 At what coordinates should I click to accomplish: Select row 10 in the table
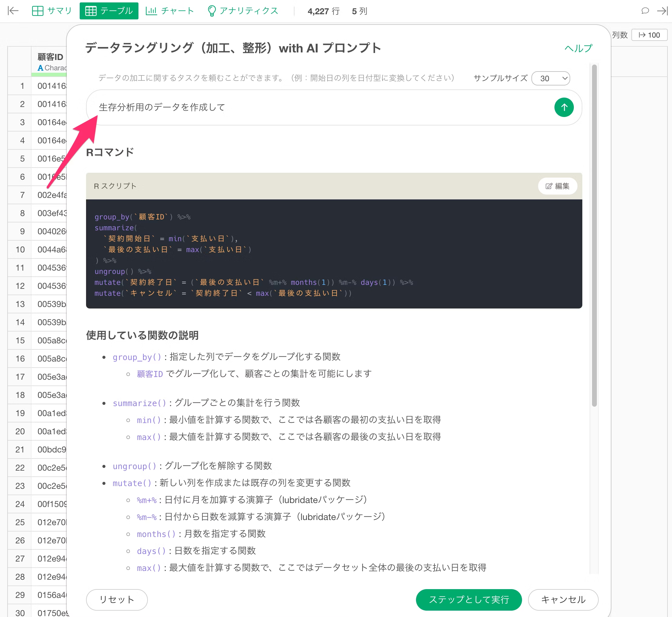(20, 249)
